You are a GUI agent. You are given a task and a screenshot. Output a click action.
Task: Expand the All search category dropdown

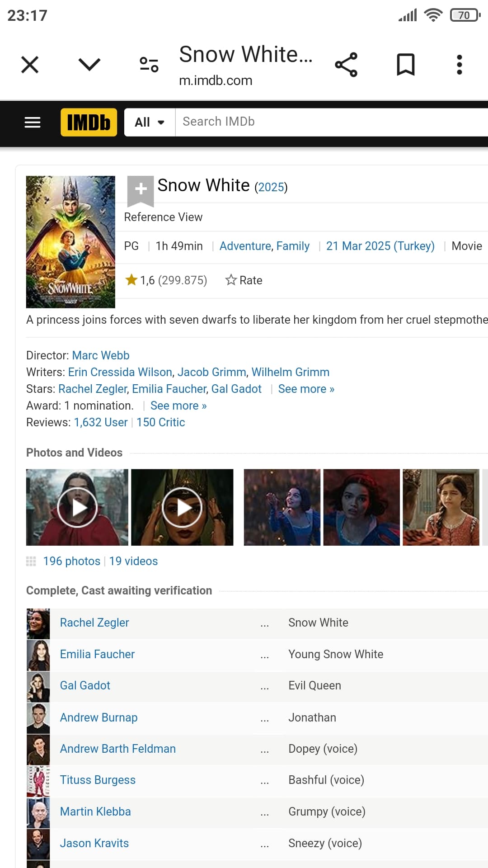tap(150, 122)
